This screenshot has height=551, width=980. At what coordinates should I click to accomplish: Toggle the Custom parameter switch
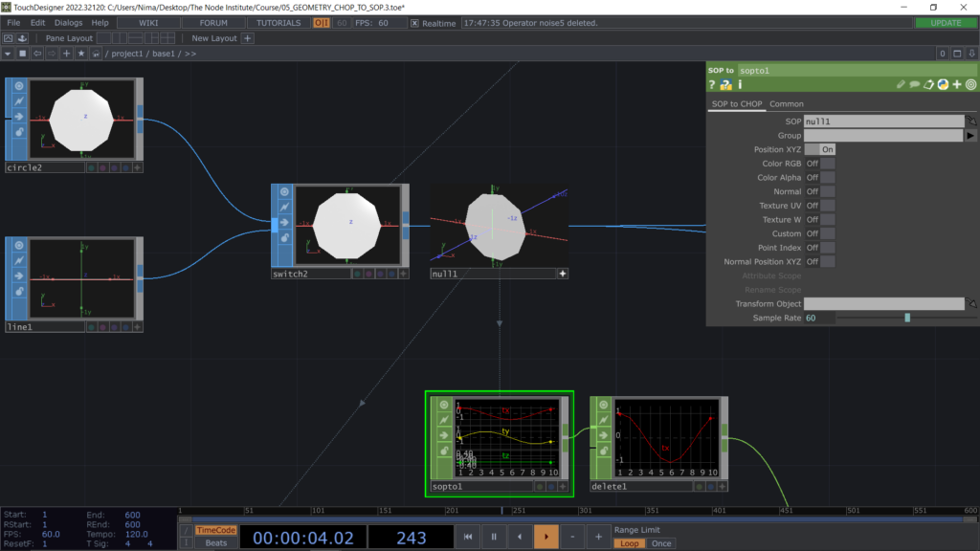(x=820, y=233)
